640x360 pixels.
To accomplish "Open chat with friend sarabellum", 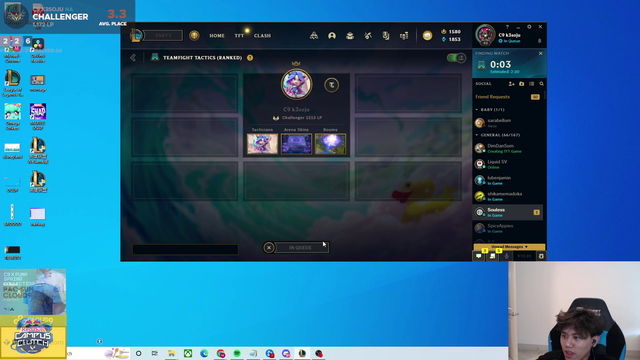I will (x=508, y=122).
